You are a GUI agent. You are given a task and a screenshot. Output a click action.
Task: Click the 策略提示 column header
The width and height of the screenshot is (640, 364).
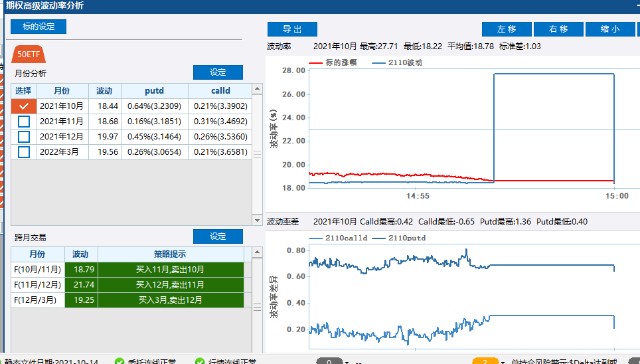[x=171, y=254]
